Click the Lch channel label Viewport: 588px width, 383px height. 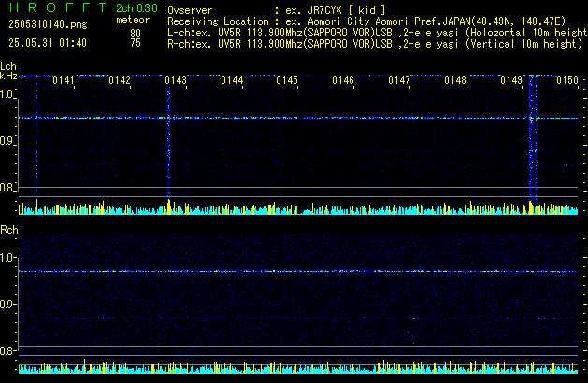tap(8, 66)
